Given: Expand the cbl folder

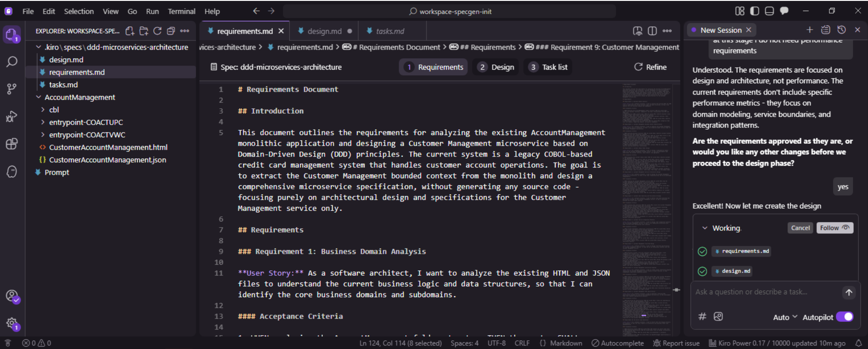Looking at the screenshot, I should [43, 110].
